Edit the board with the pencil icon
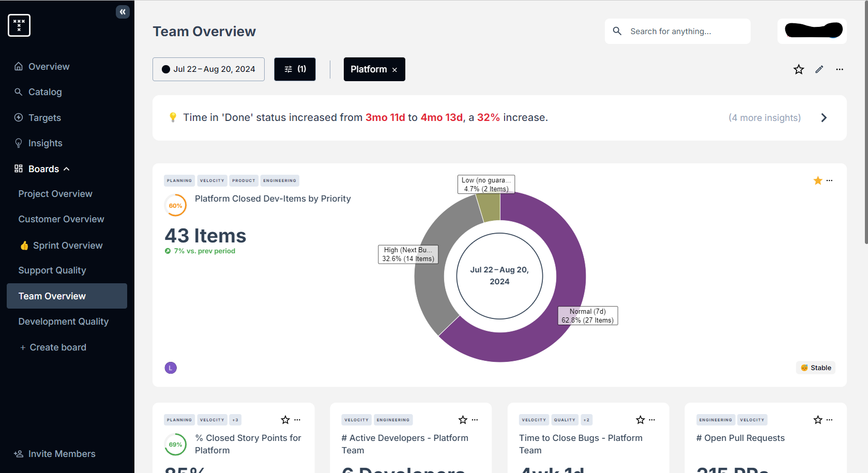The height and width of the screenshot is (473, 868). click(x=819, y=69)
